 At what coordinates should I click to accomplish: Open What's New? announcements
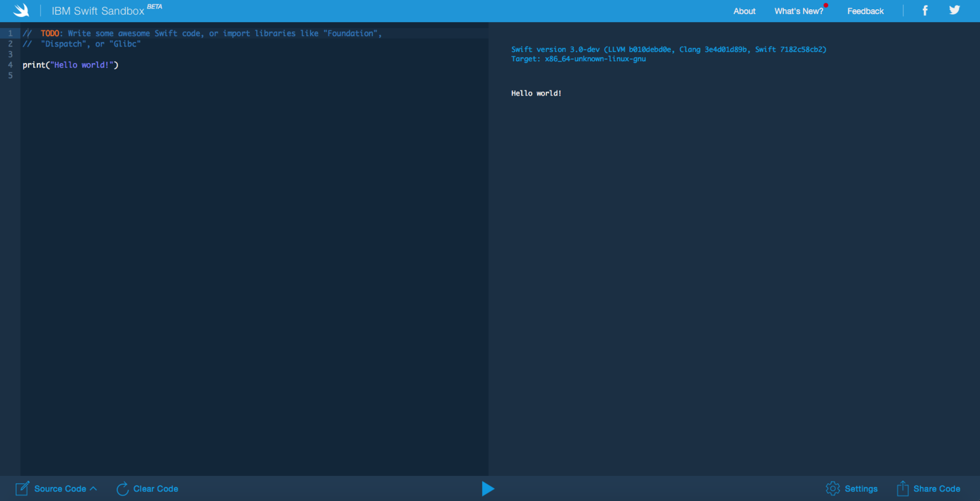[x=799, y=11]
